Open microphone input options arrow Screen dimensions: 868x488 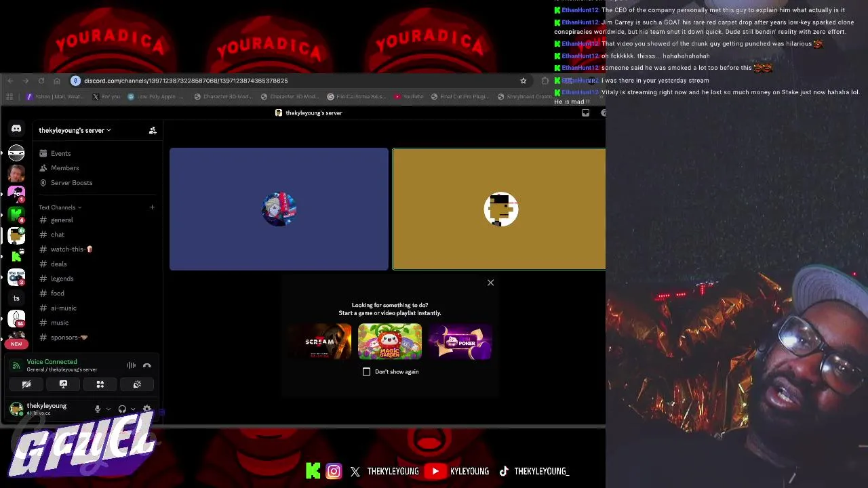coord(108,409)
